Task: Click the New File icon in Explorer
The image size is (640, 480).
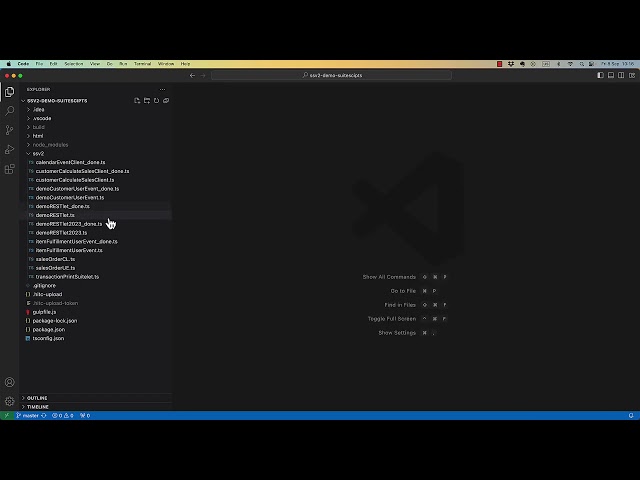Action: [x=137, y=100]
